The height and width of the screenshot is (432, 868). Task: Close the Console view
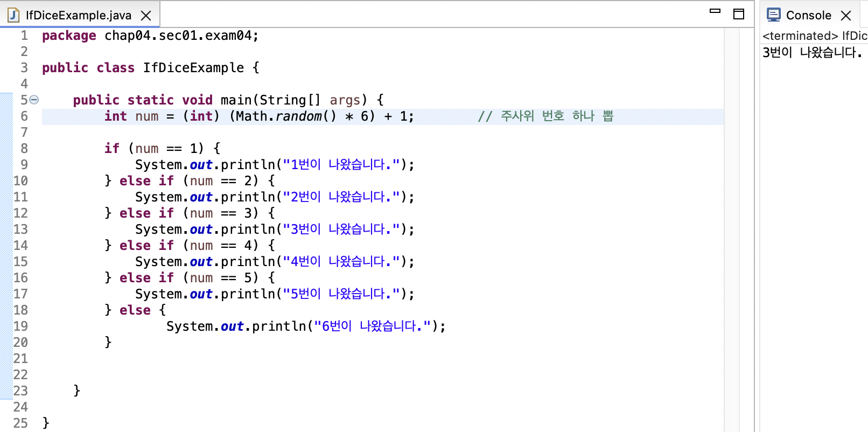[846, 16]
